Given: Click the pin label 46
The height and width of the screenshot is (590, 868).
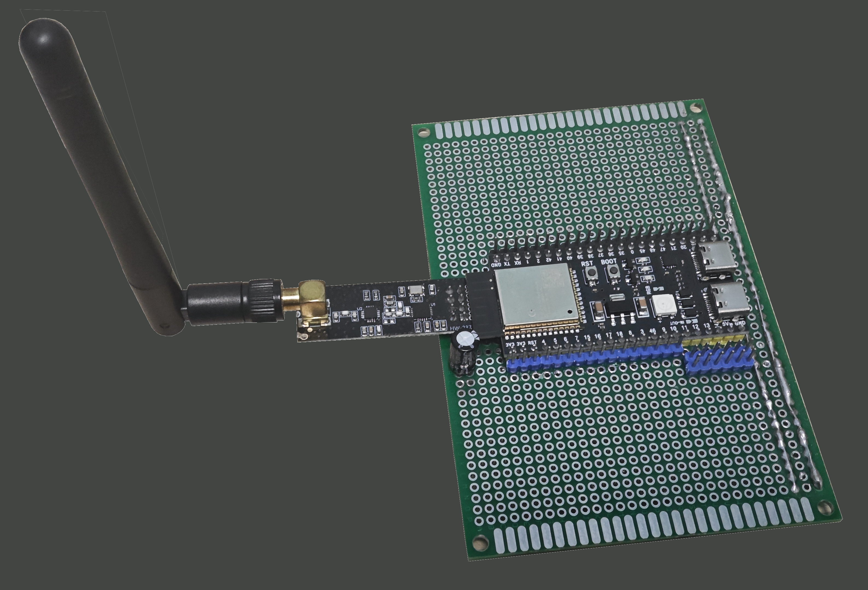Looking at the screenshot, I should click(x=653, y=331).
